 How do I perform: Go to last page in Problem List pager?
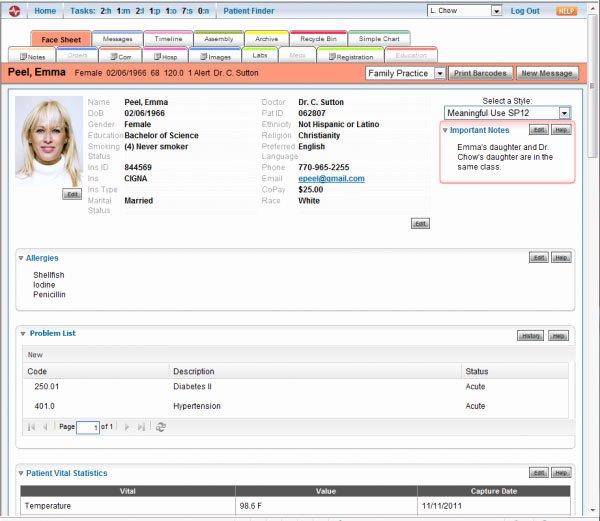coord(141,427)
